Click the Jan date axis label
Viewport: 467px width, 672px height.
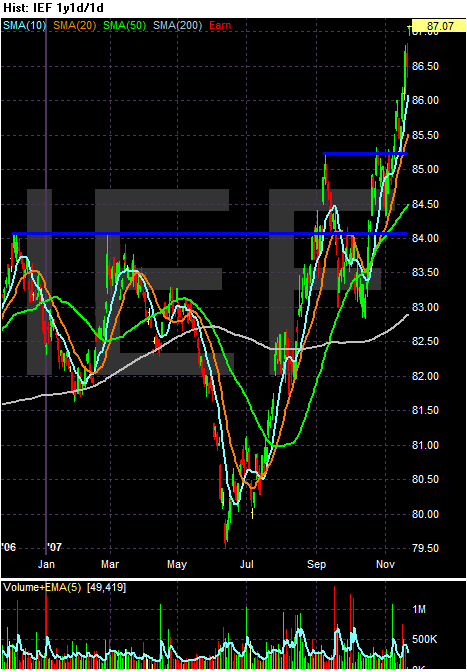coord(46,564)
